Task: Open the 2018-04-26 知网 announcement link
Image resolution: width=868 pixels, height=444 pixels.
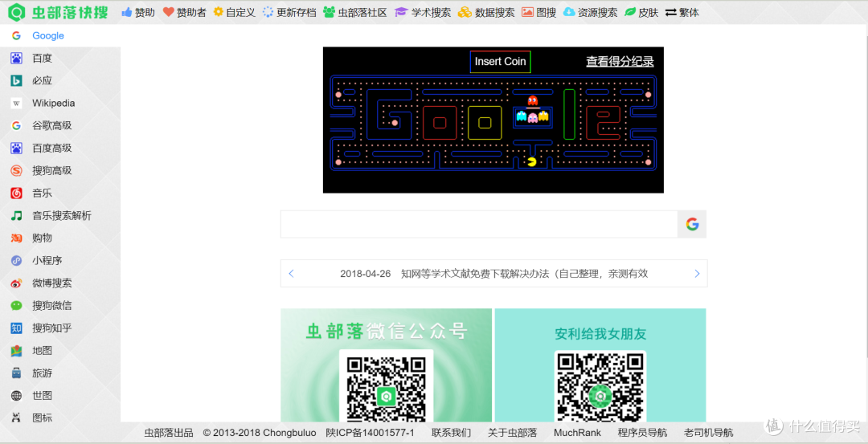Action: (493, 274)
